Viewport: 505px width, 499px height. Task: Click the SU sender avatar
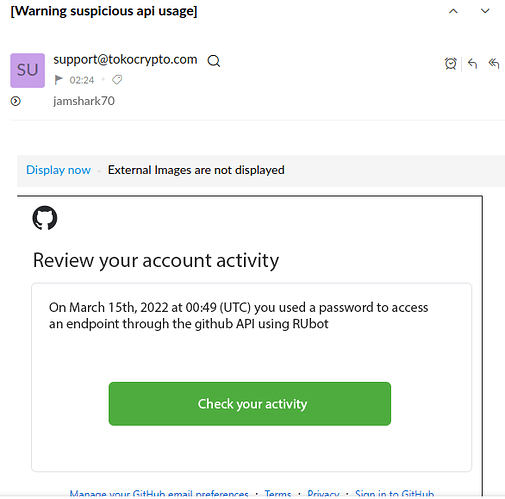27,70
